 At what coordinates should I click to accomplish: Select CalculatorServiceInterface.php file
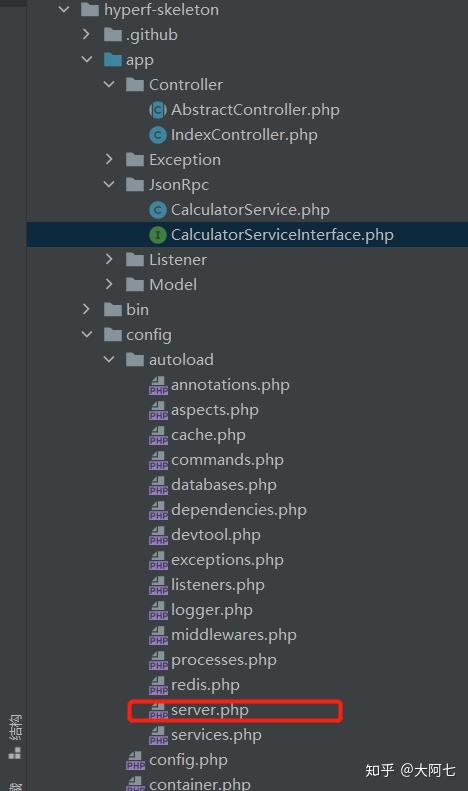point(282,235)
